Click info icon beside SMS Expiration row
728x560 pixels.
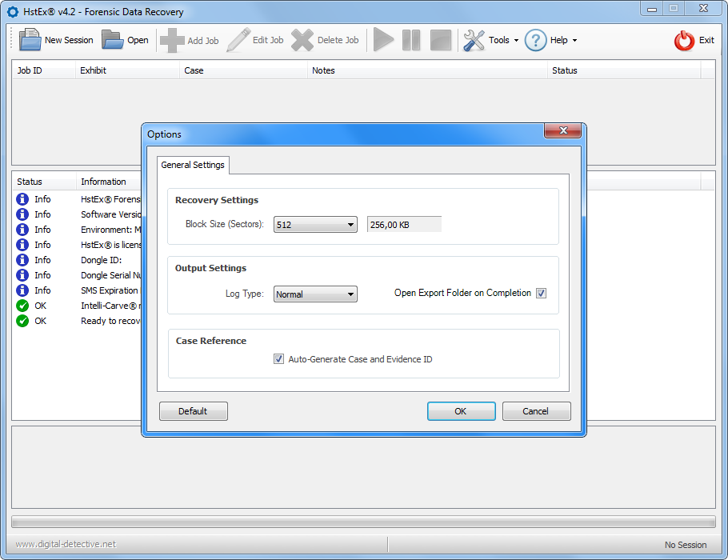coord(22,290)
